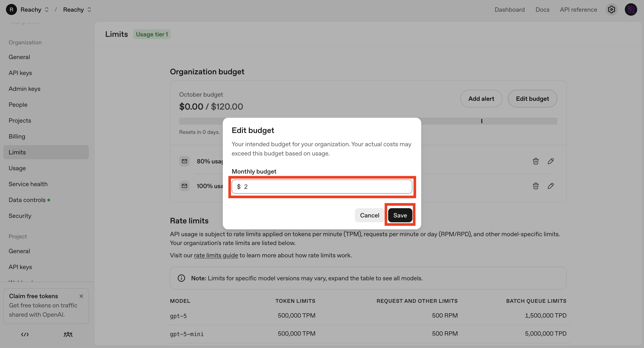Open Billing in the sidebar
The width and height of the screenshot is (644, 348).
(x=17, y=136)
